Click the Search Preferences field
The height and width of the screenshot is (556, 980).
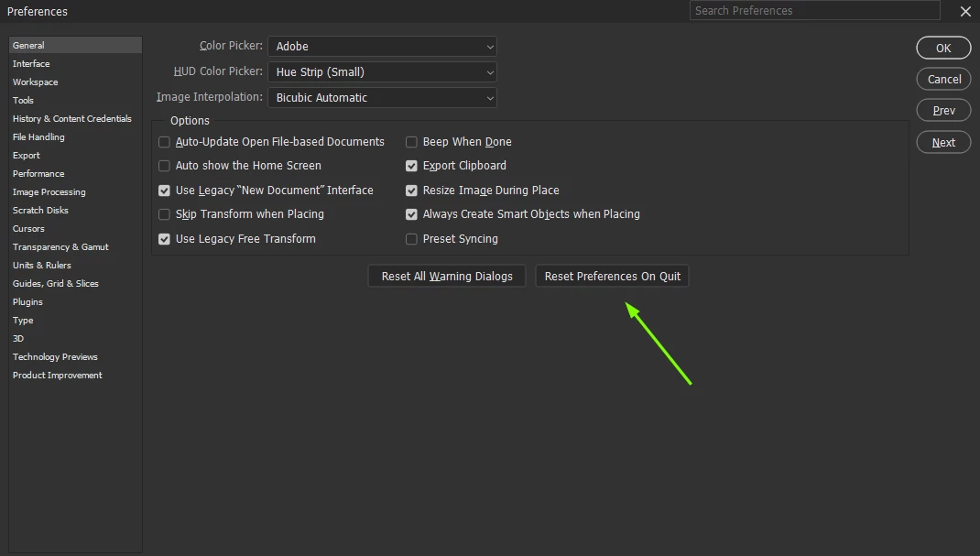814,11
